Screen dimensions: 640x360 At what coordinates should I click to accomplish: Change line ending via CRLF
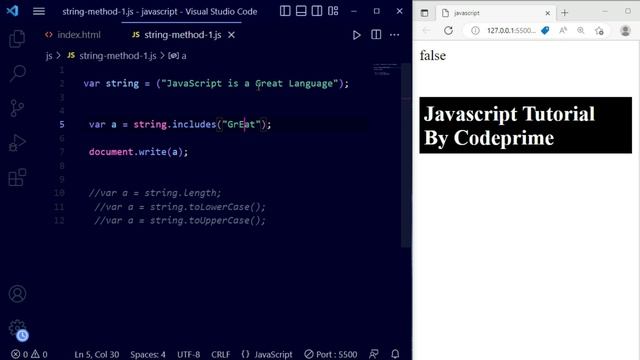(x=220, y=354)
